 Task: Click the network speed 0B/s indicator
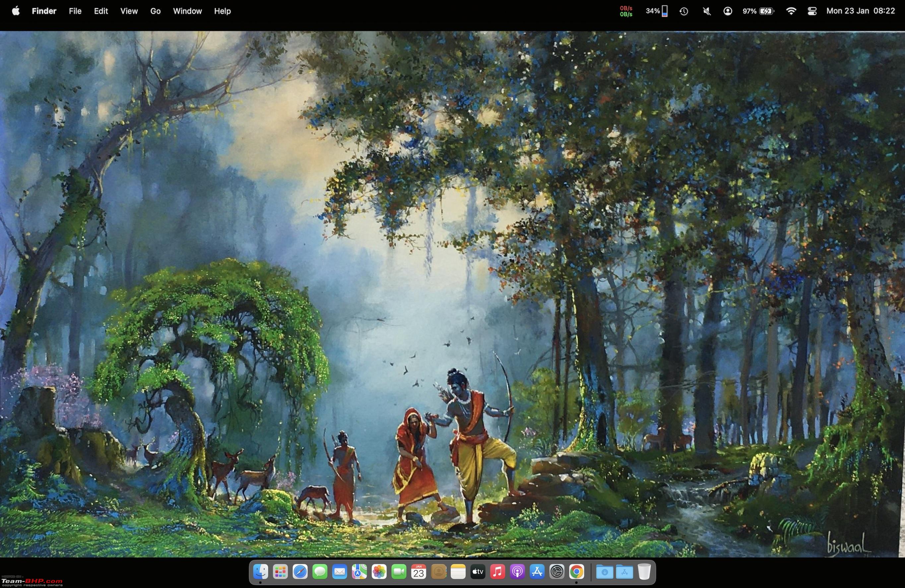(x=626, y=11)
